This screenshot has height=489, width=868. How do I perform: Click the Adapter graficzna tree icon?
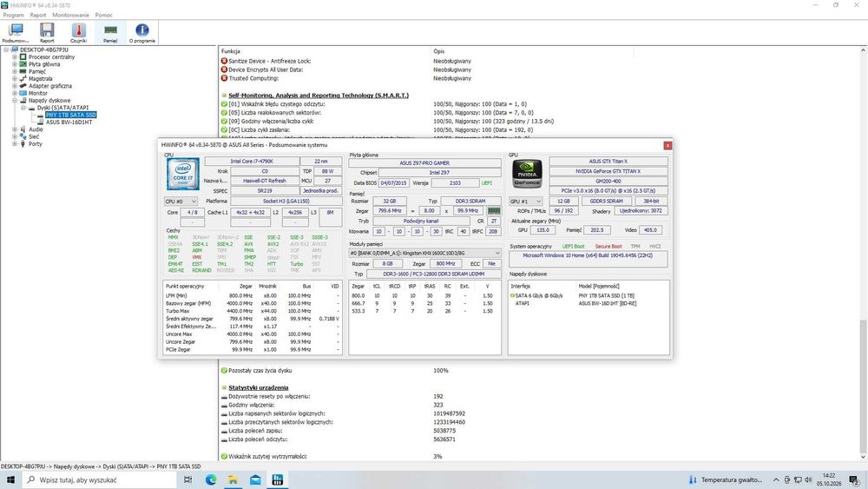[x=23, y=86]
